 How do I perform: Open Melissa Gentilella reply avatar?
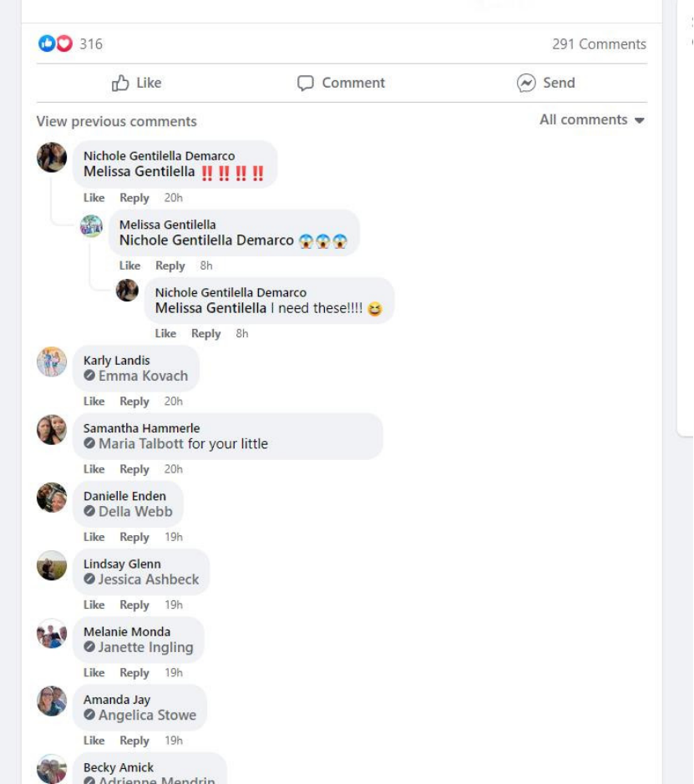pyautogui.click(x=92, y=226)
